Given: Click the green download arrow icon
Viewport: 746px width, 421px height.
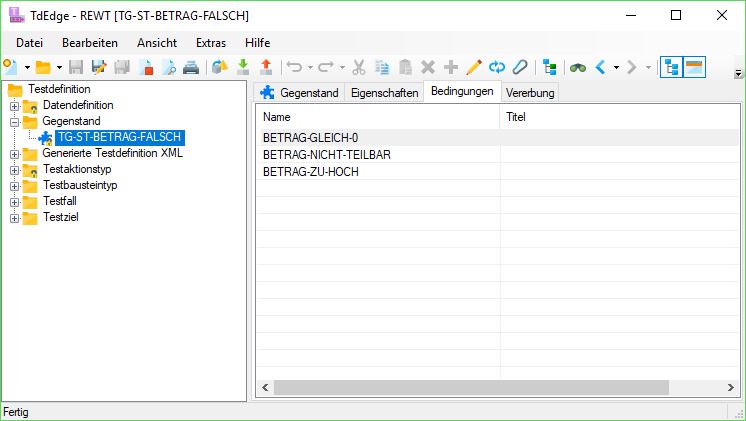Looking at the screenshot, I should [x=242, y=68].
